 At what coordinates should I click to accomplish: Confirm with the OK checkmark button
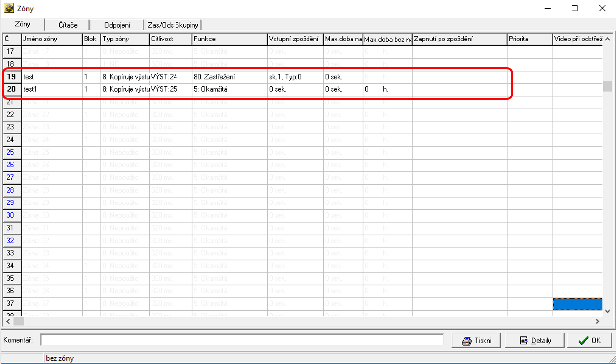pyautogui.click(x=589, y=340)
